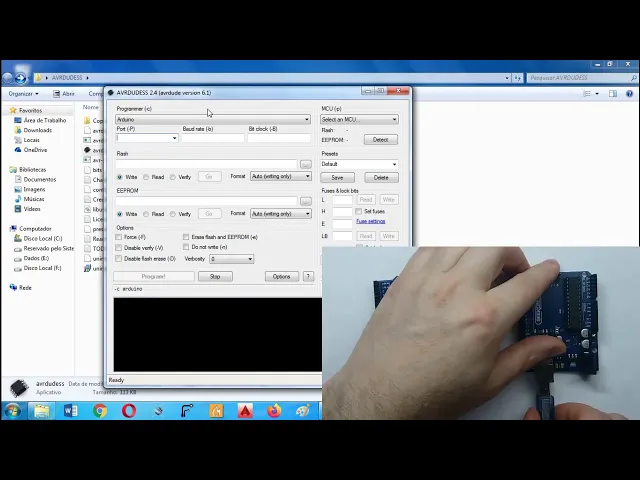Select Imagens library in sidebar

click(30, 189)
